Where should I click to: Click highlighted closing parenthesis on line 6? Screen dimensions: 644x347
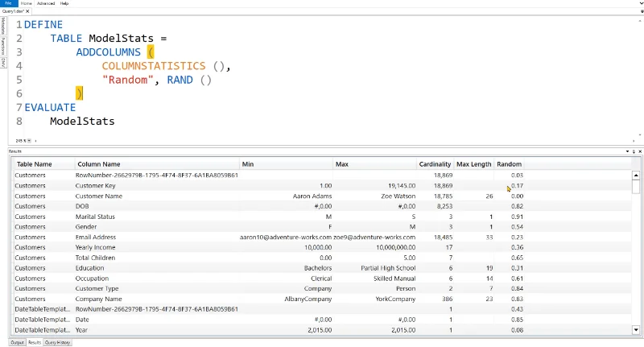click(x=79, y=93)
